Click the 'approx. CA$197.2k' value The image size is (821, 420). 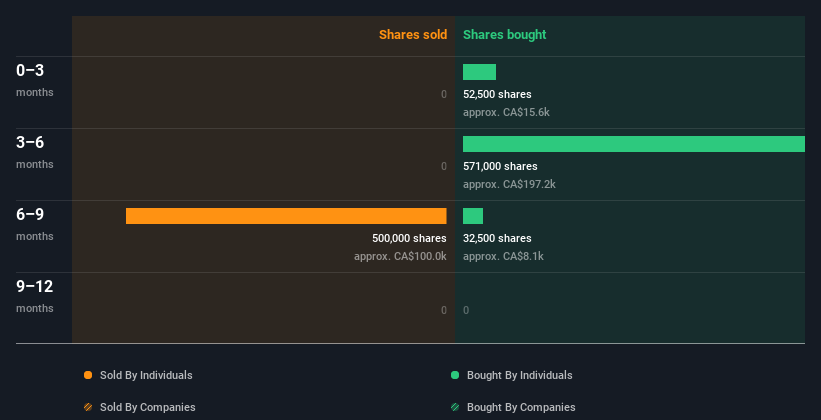pos(509,184)
